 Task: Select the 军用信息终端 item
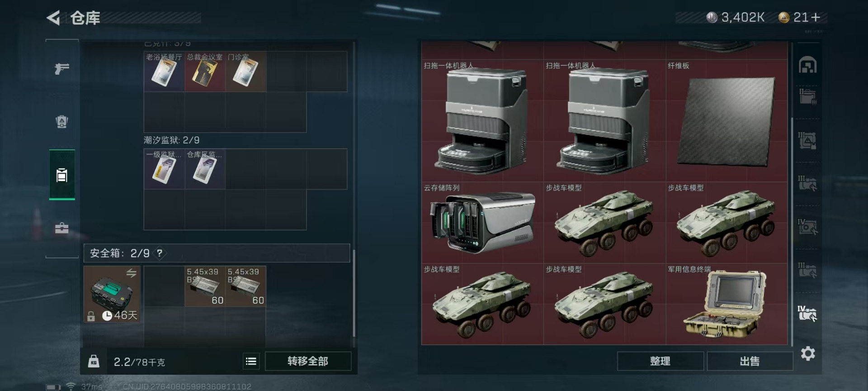726,304
